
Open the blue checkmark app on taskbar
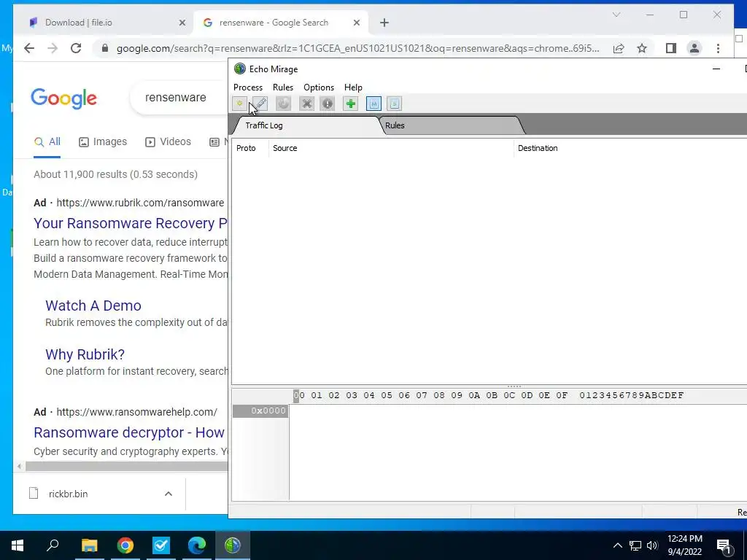click(161, 545)
